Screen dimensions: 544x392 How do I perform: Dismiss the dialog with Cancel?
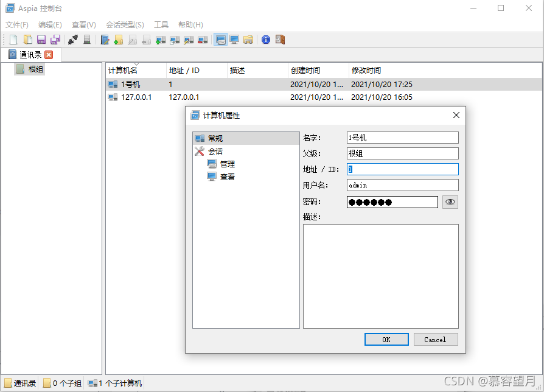(436, 340)
